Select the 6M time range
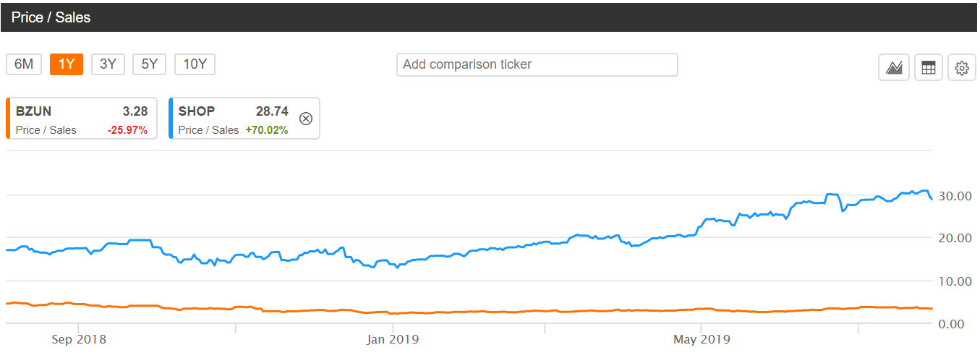This screenshot has height=358, width=980. [24, 64]
